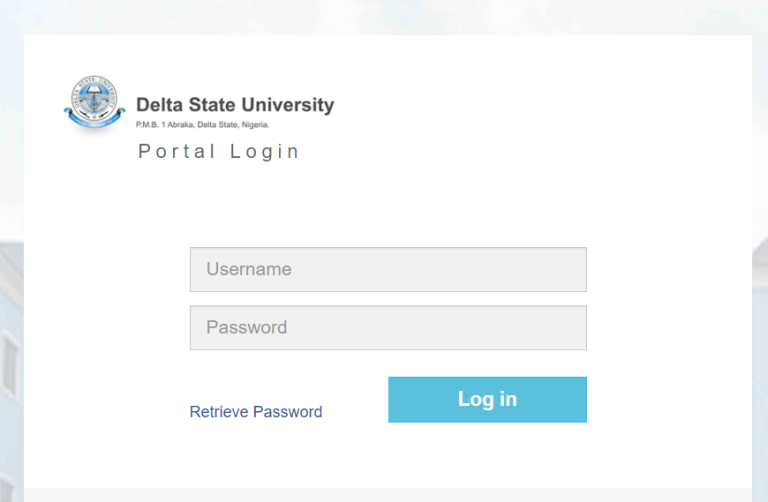Click the word "Nigeria" in the address line
Screen dimensions: 768x502
[x=256, y=125]
